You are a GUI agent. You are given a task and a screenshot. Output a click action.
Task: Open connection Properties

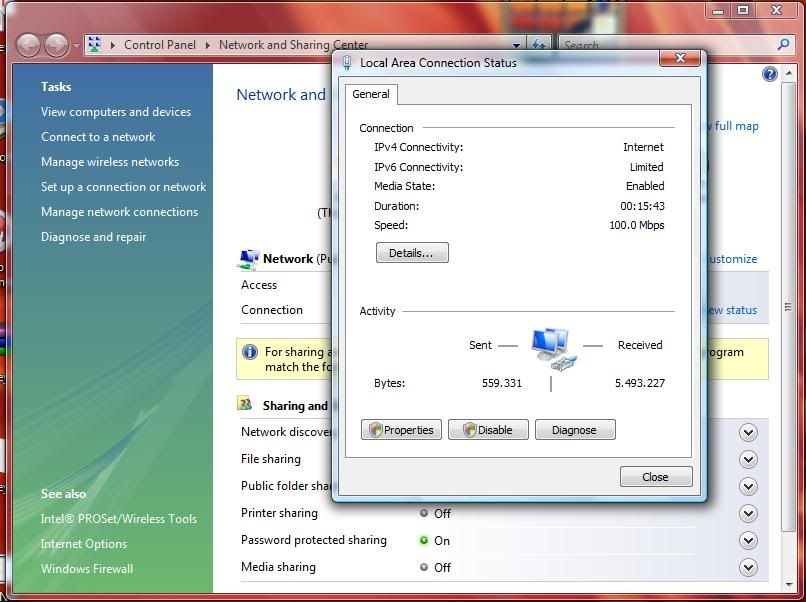(401, 430)
